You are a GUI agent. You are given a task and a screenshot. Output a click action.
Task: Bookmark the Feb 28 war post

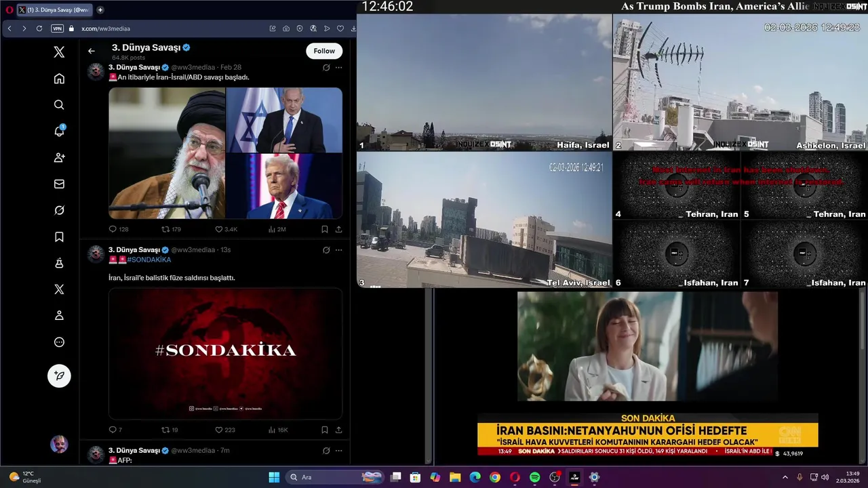coord(325,229)
